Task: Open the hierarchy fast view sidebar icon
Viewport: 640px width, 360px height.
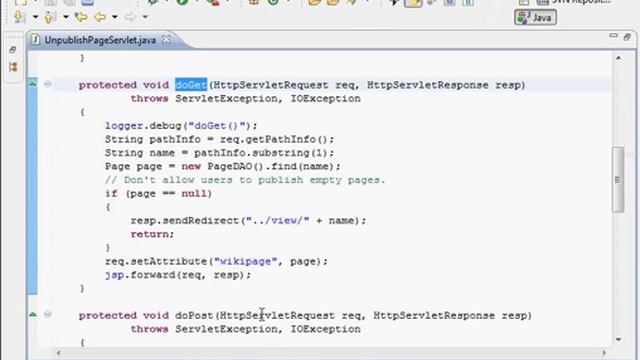Action: [x=13, y=67]
